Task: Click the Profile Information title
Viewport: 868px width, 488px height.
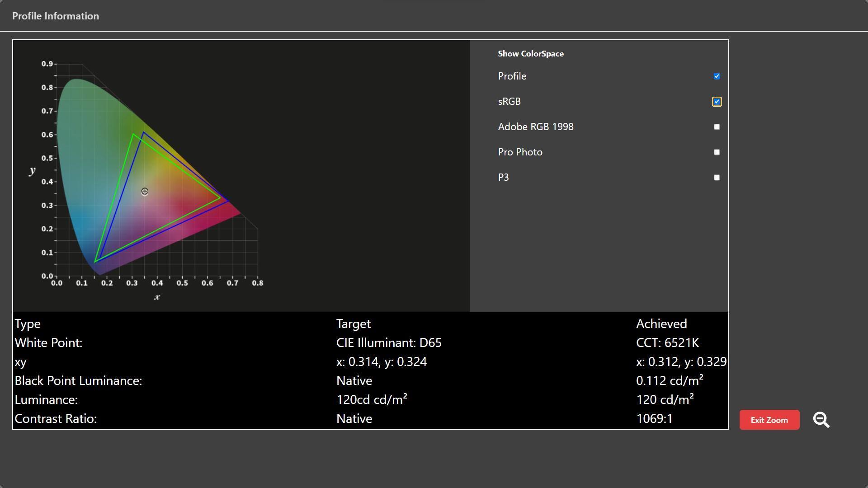Action: point(56,16)
